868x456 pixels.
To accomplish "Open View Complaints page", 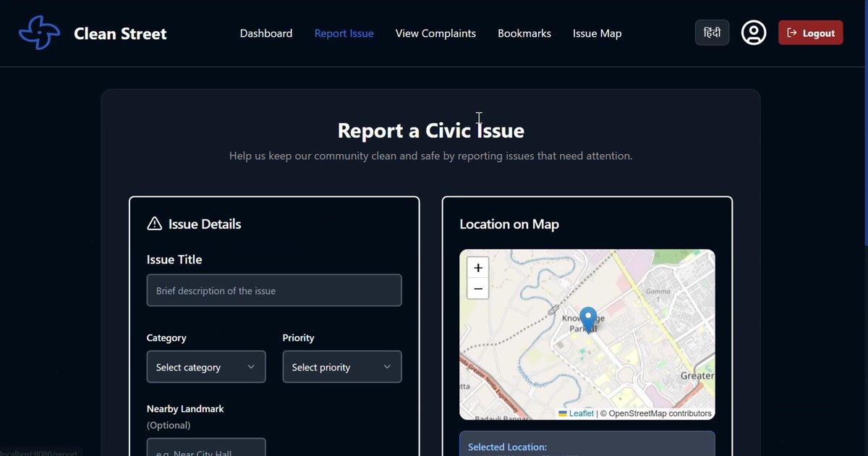I will 435,33.
